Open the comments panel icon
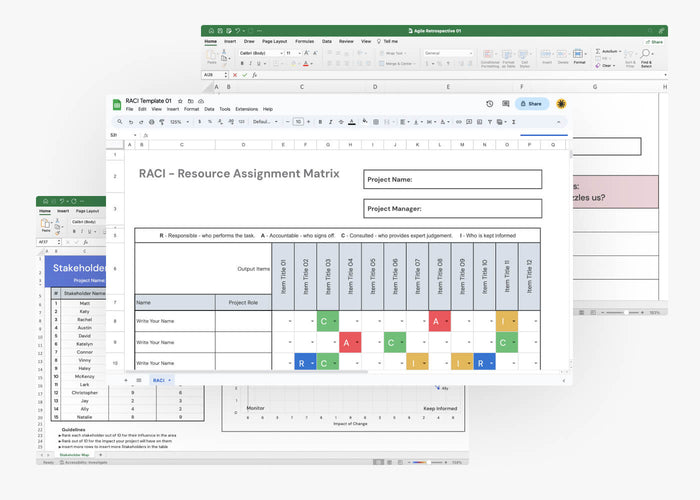The height and width of the screenshot is (500, 700). click(505, 104)
